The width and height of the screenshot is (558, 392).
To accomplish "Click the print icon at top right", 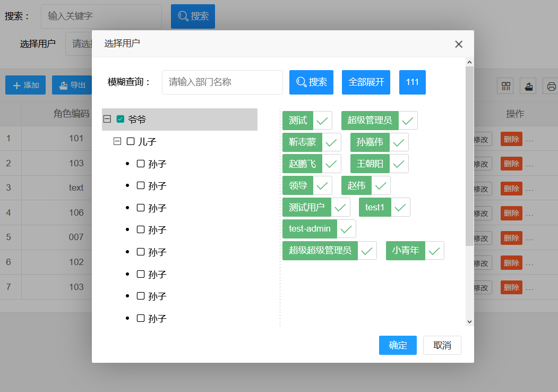I will click(551, 86).
